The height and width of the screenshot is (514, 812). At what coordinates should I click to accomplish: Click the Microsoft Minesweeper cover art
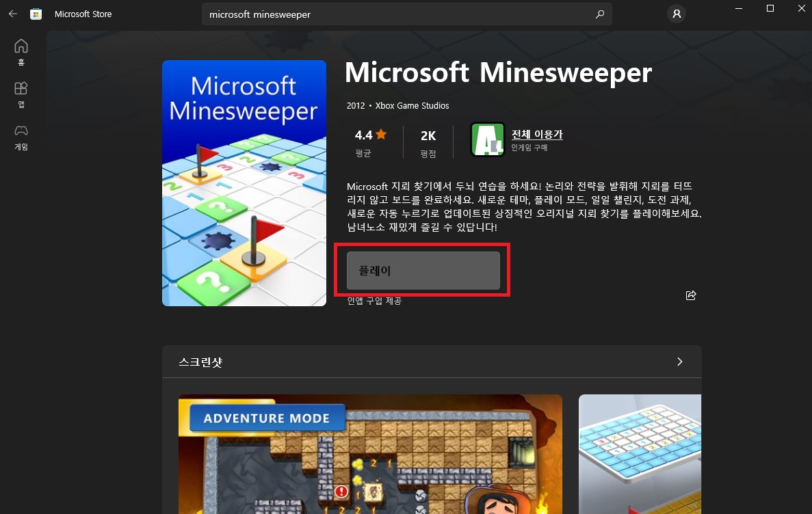[x=244, y=183]
